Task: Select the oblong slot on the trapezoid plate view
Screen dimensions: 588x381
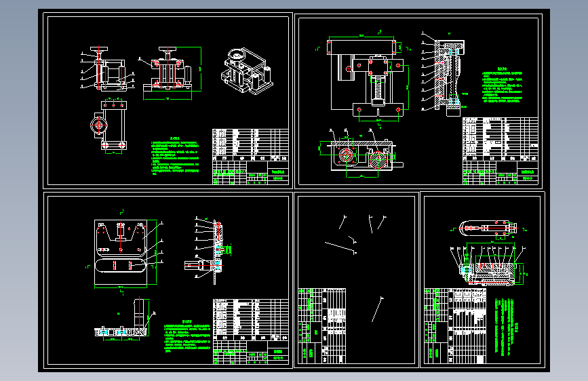Action: click(x=120, y=265)
